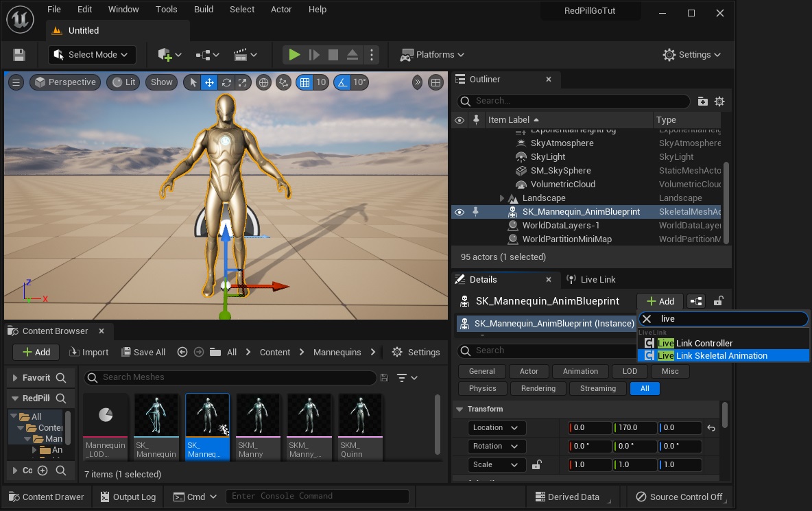Select the scale transform tool in viewport toolbar

pos(242,82)
